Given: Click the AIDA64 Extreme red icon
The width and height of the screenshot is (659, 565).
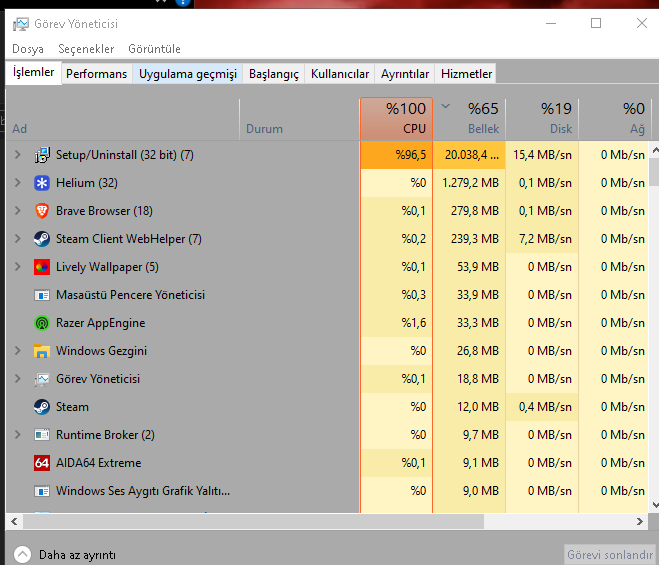Looking at the screenshot, I should [x=42, y=463].
